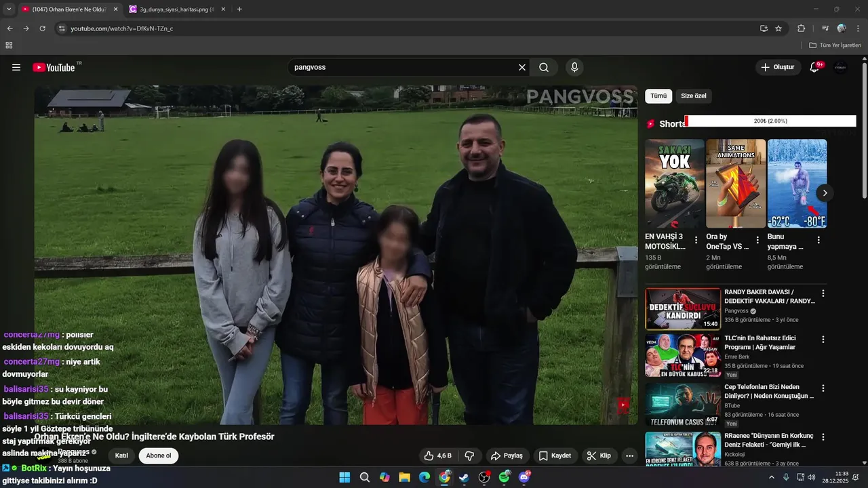The image size is (868, 488).
Task: Dislike the video with thumbs down
Action: 469,455
